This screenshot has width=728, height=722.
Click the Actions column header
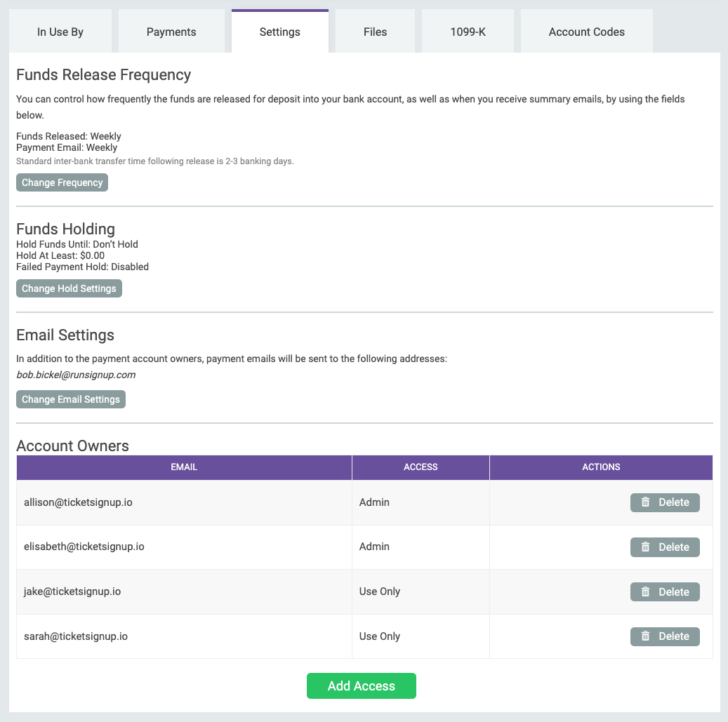coord(601,467)
